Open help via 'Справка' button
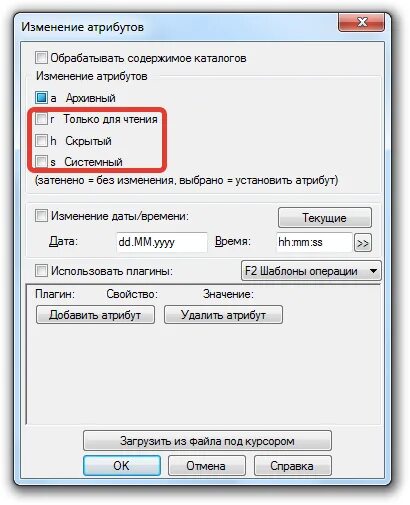Image resolution: width=410 pixels, height=505 pixels. pyautogui.click(x=293, y=466)
